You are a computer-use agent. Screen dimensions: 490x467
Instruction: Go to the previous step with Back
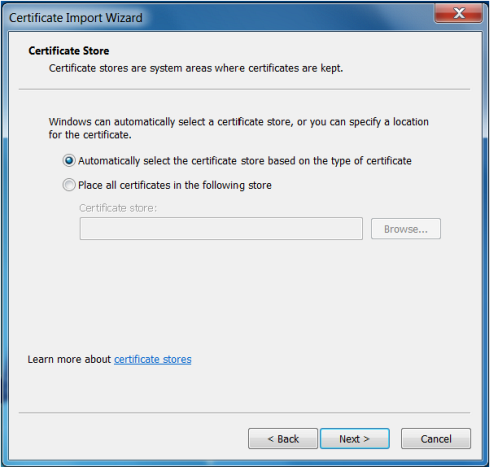283,439
